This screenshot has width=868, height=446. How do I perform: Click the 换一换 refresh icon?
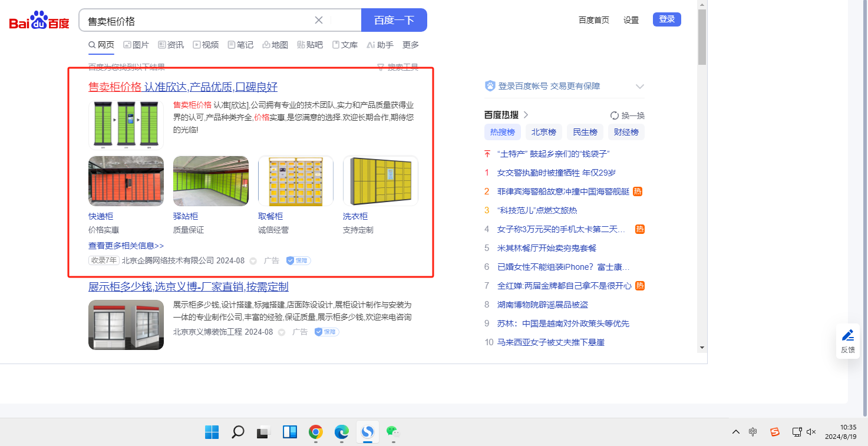point(615,115)
